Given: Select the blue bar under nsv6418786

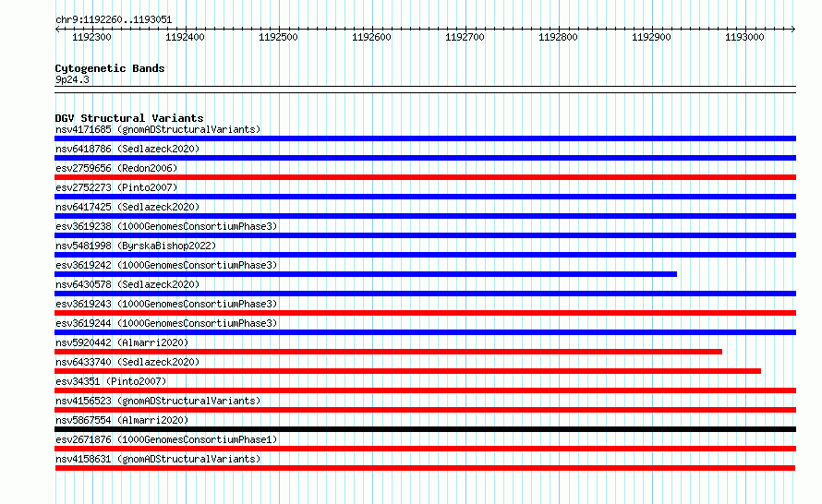Looking at the screenshot, I should click(x=425, y=158).
